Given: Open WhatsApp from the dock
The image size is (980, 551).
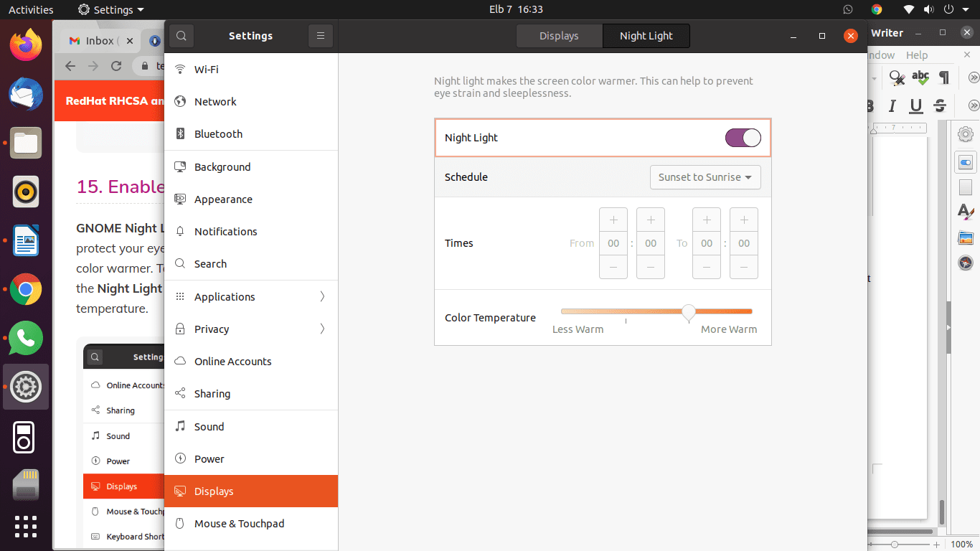Looking at the screenshot, I should [26, 338].
